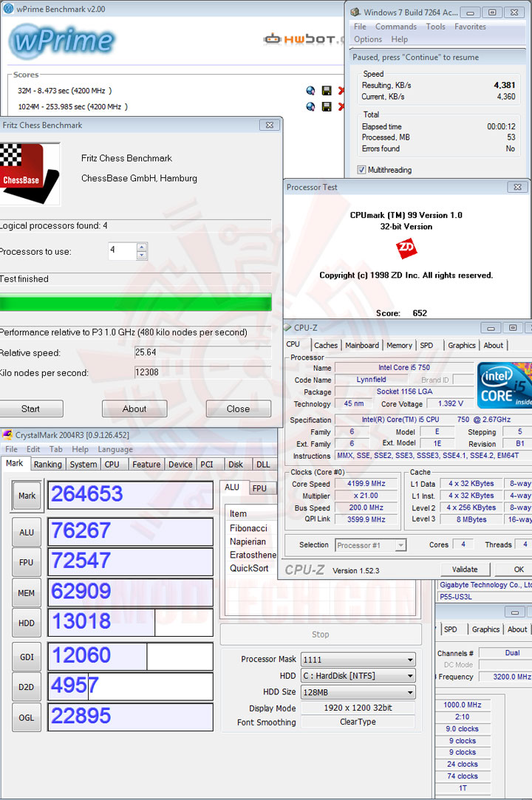
Task: Click the CrystalMark title bar icon
Action: tap(7, 435)
